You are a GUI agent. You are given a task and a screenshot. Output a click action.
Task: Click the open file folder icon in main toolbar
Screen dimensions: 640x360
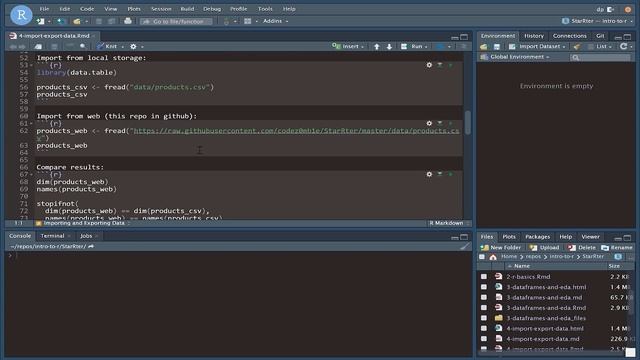point(76,21)
